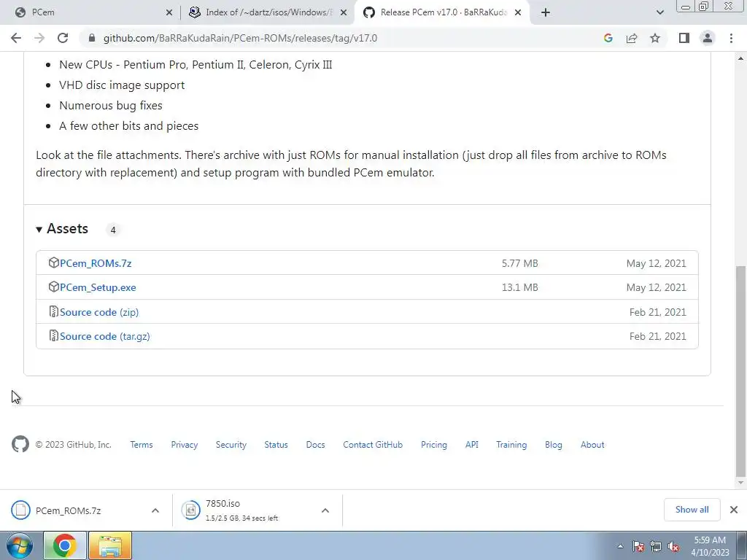Click the scrollbar up arrow
This screenshot has width=747, height=560.
(740, 58)
